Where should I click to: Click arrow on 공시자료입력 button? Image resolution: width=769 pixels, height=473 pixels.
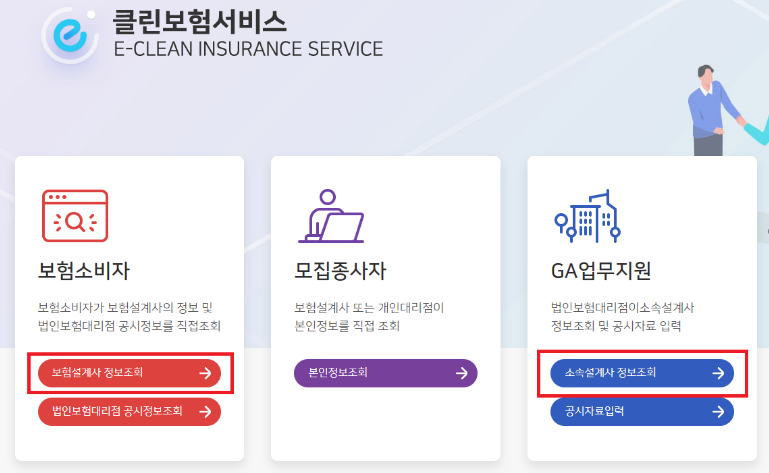pyautogui.click(x=718, y=411)
